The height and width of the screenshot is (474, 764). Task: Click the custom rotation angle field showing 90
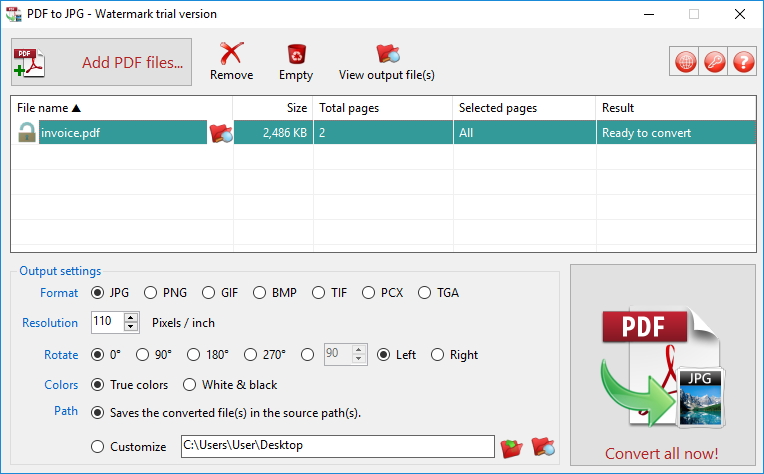point(338,354)
